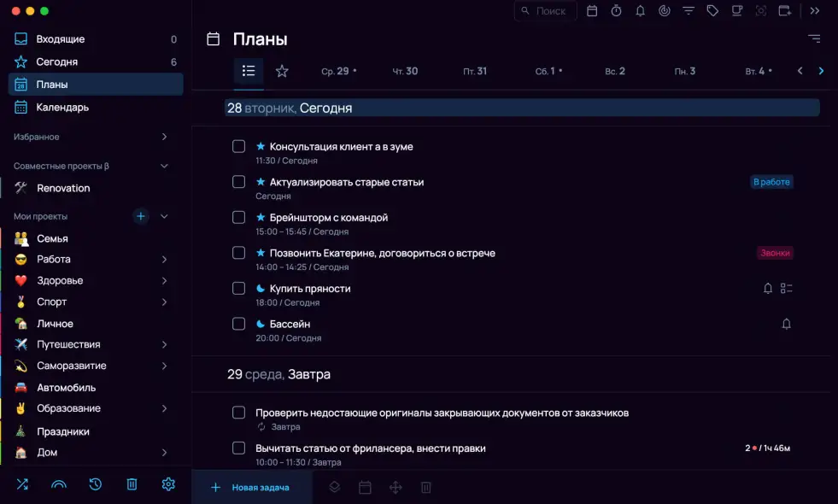The width and height of the screenshot is (838, 504).
Task: Open notifications via the bell icon
Action: 641,11
